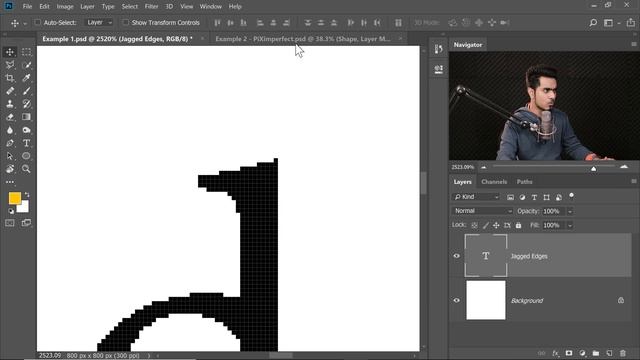Viewport: 640px width, 360px height.
Task: Select the Horizontal Type tool
Action: [x=26, y=143]
